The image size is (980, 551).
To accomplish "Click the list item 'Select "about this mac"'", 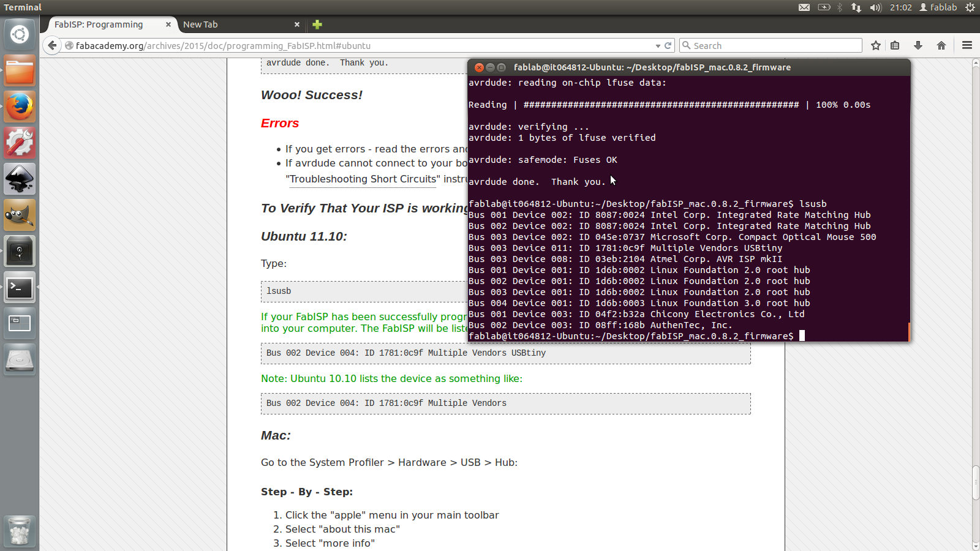I will point(342,529).
